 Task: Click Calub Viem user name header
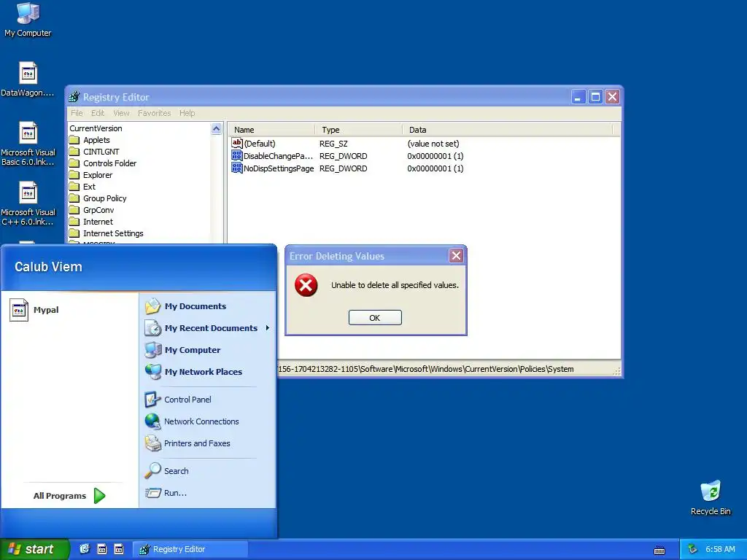48,267
